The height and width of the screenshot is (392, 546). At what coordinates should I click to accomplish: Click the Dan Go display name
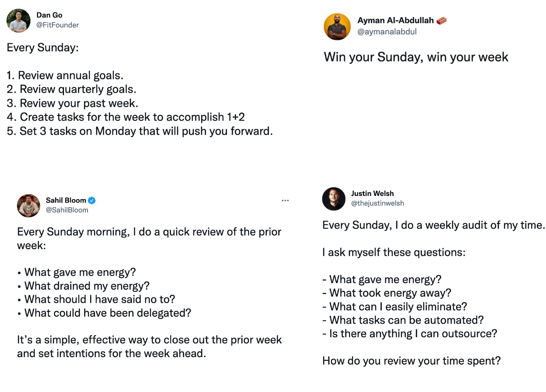49,15
